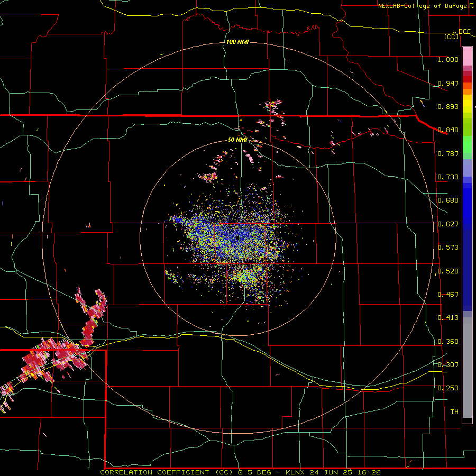
Task: Select the 0.467 scale value
Action: (x=448, y=295)
